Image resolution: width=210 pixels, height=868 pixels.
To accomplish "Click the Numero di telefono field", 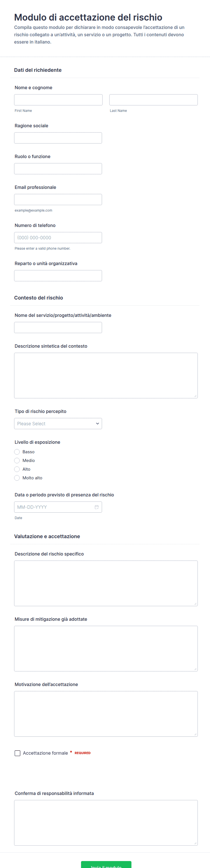I will 58,238.
